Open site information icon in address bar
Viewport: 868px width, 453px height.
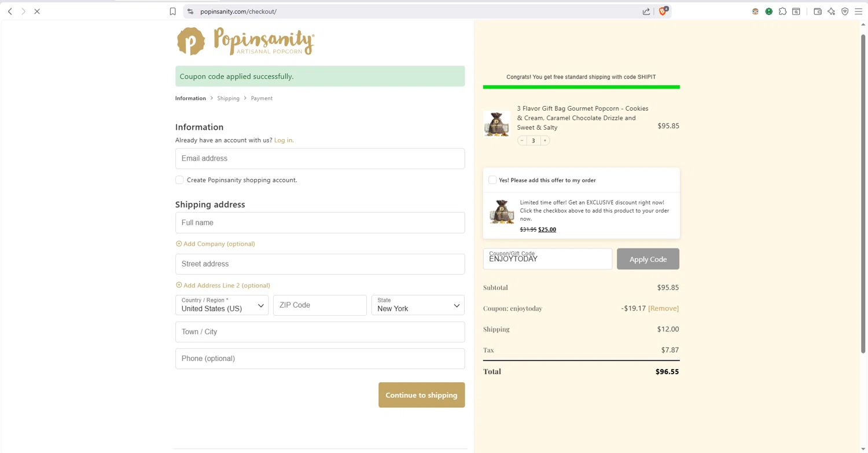pyautogui.click(x=190, y=11)
